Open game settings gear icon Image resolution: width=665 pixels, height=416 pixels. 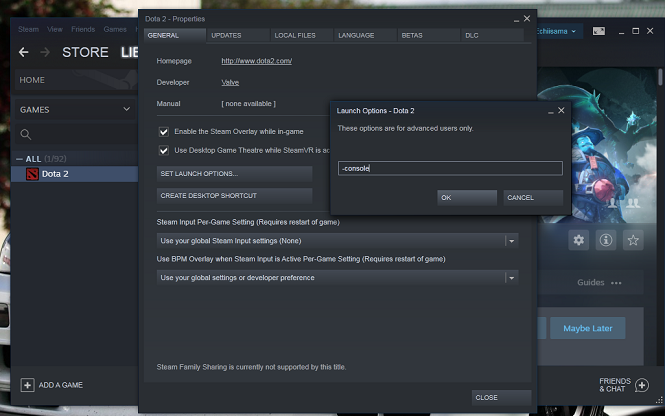[578, 240]
